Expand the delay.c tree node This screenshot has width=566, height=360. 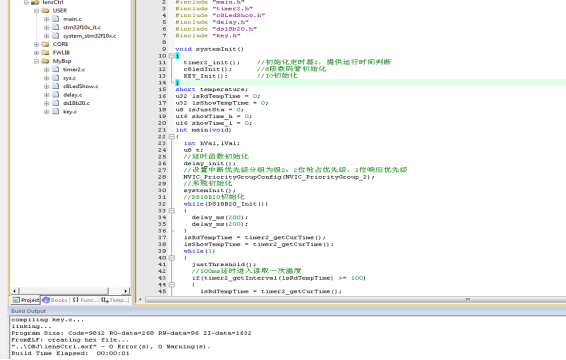coord(47,95)
